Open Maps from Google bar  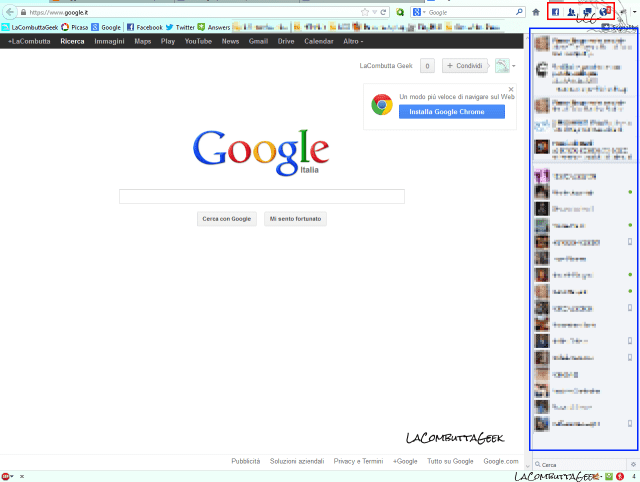[x=143, y=41]
